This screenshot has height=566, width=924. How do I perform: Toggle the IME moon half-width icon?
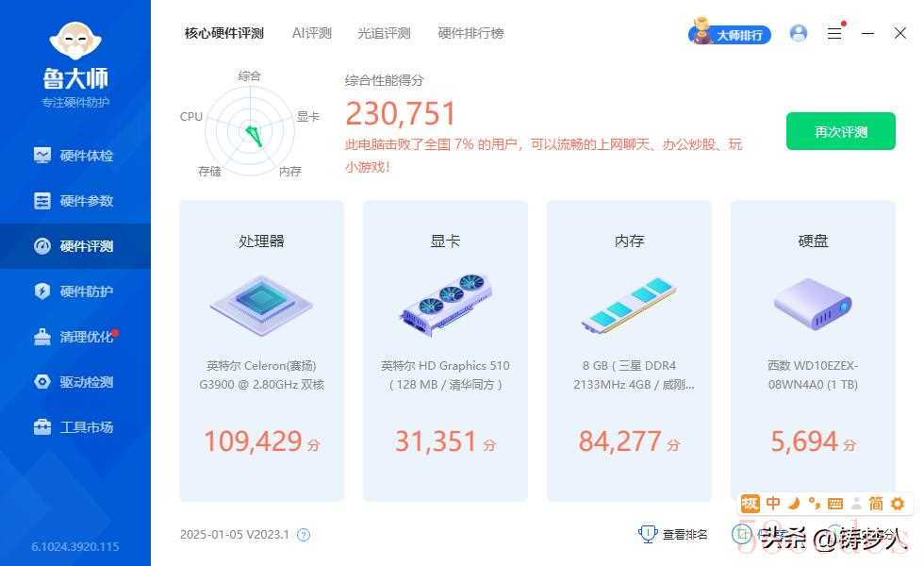tap(794, 504)
